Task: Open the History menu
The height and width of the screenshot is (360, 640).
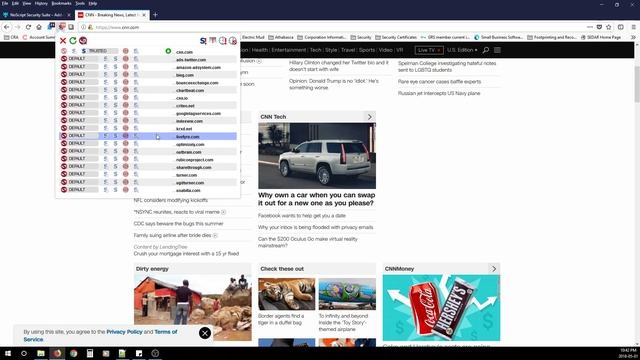Action: tap(41, 3)
